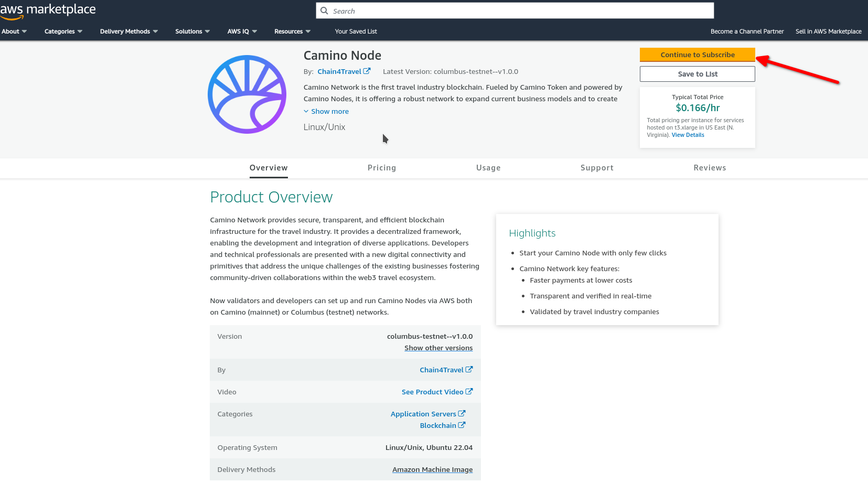Image resolution: width=868 pixels, height=483 pixels.
Task: Open the Delivery Methods dropdown
Action: [128, 31]
